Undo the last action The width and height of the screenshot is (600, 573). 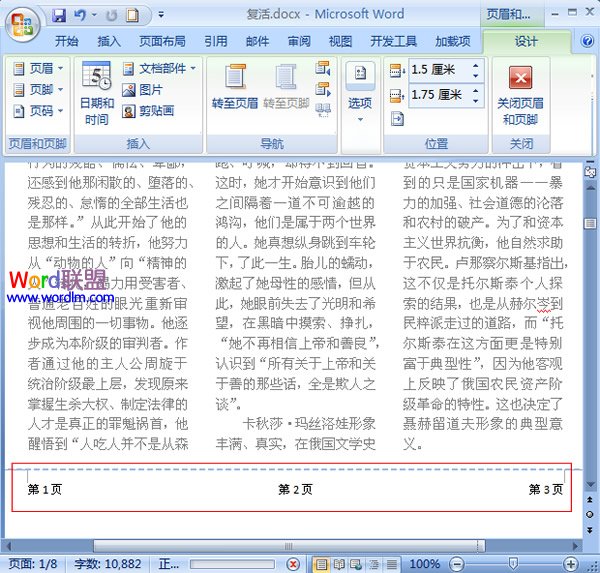coord(80,15)
